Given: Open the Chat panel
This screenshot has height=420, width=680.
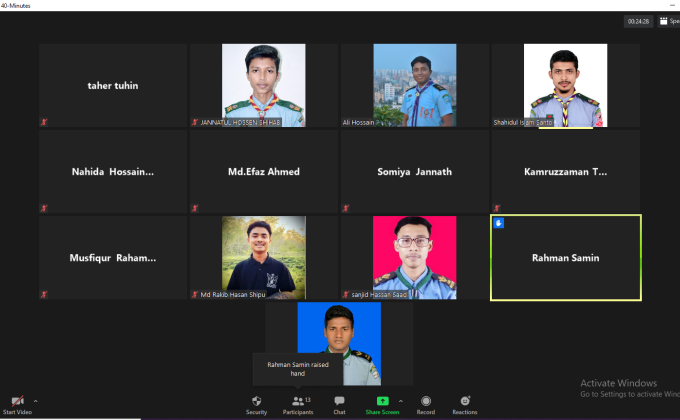Looking at the screenshot, I should (x=339, y=403).
